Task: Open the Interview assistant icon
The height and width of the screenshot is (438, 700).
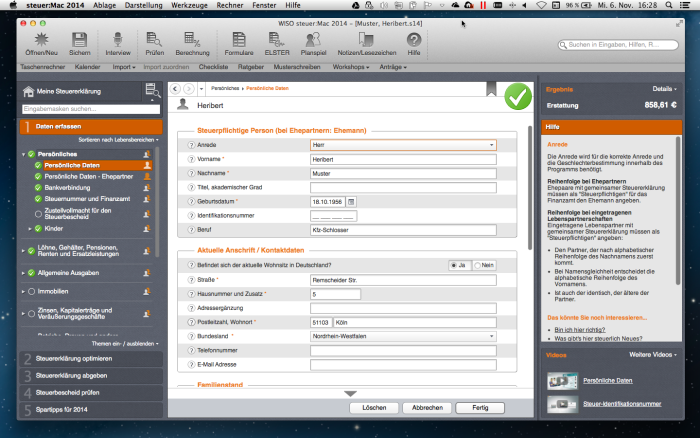Action: coord(118,39)
